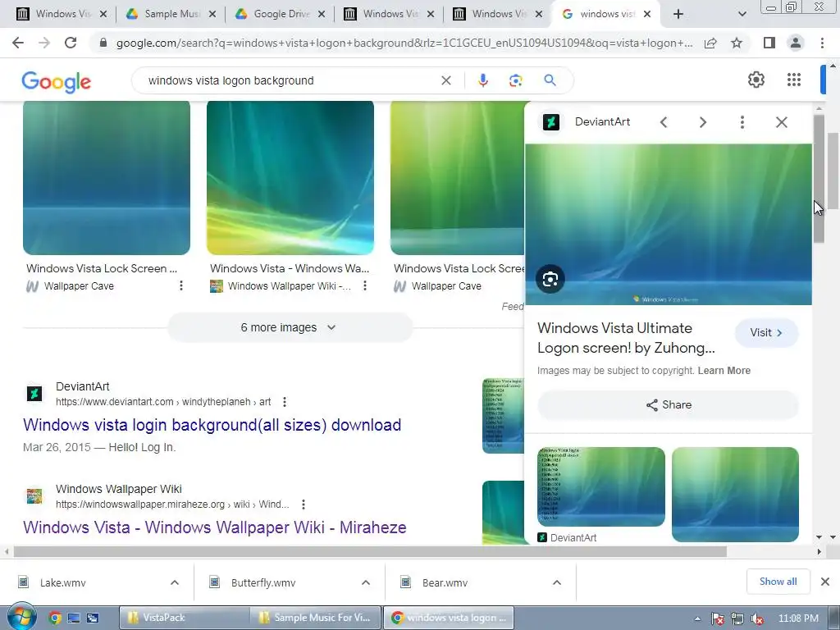Open Learn More copyright link
Viewport: 840px width, 630px height.
724,371
